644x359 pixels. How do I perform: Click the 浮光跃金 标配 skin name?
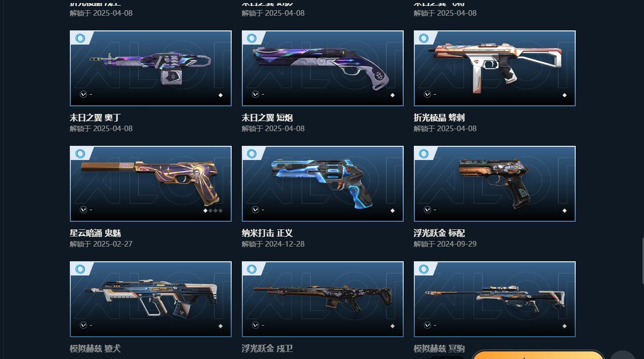point(439,233)
